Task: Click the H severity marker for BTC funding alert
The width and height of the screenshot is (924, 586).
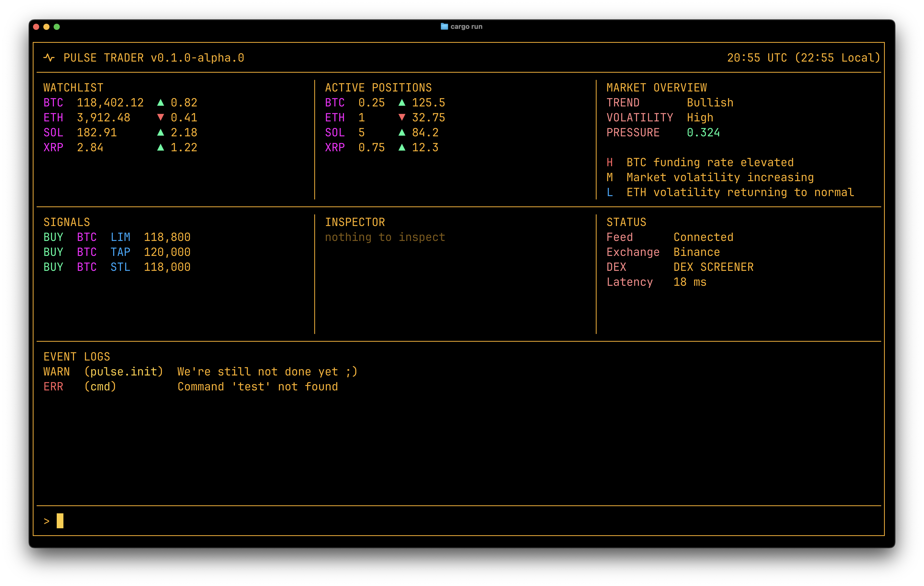Action: pos(610,163)
